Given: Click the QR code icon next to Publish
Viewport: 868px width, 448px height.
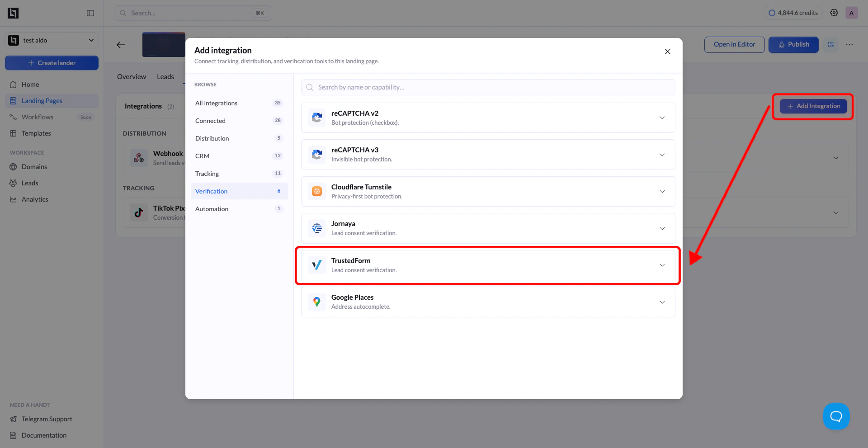Looking at the screenshot, I should (830, 44).
